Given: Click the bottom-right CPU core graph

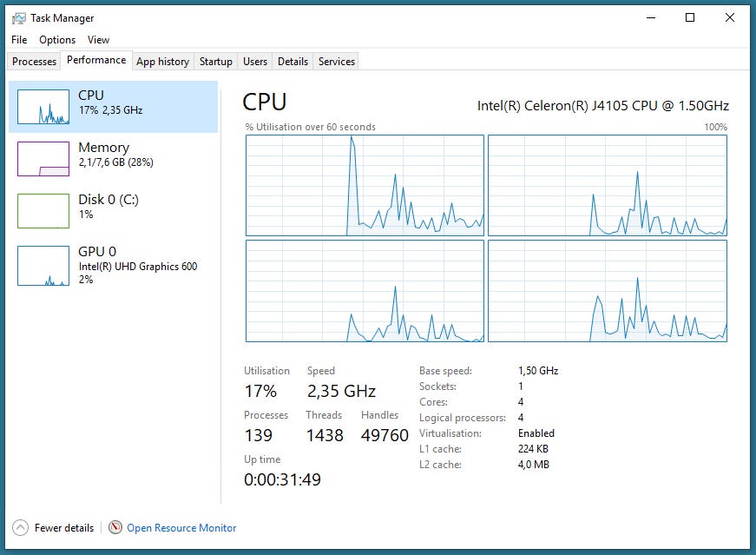Looking at the screenshot, I should [x=608, y=291].
